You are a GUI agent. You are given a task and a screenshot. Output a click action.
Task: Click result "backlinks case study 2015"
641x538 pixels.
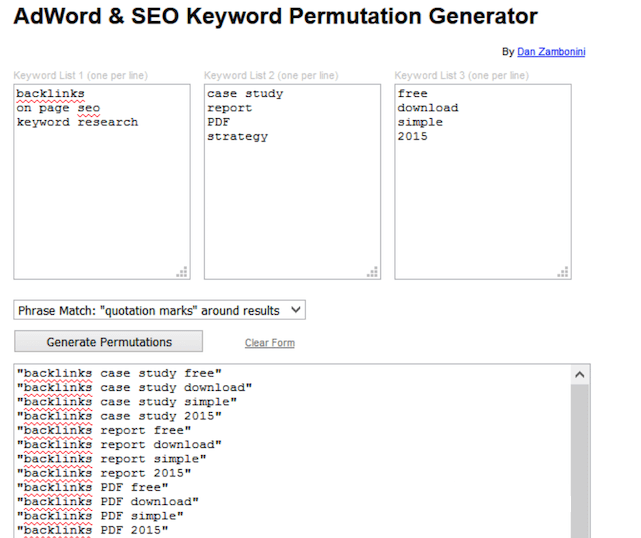(x=119, y=416)
